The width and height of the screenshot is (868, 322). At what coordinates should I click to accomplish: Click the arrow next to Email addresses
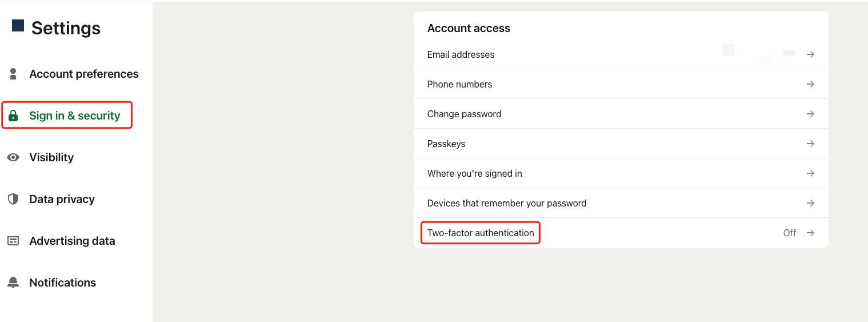pos(810,54)
